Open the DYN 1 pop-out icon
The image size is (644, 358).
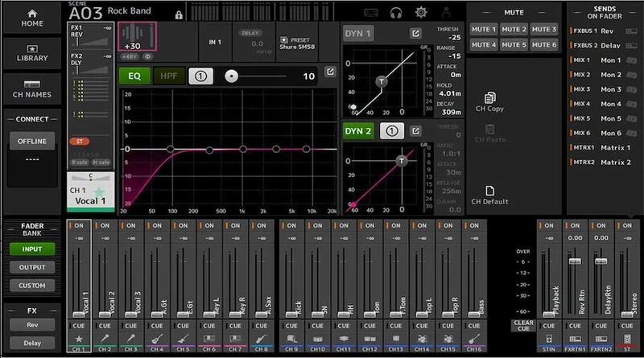point(415,33)
